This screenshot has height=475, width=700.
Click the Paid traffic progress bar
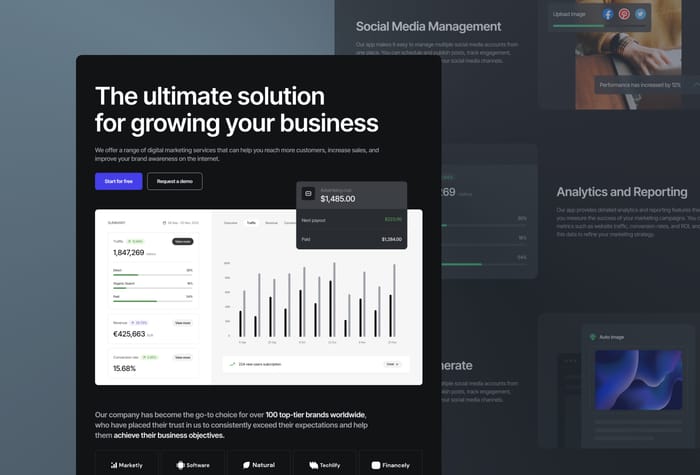[x=153, y=301]
